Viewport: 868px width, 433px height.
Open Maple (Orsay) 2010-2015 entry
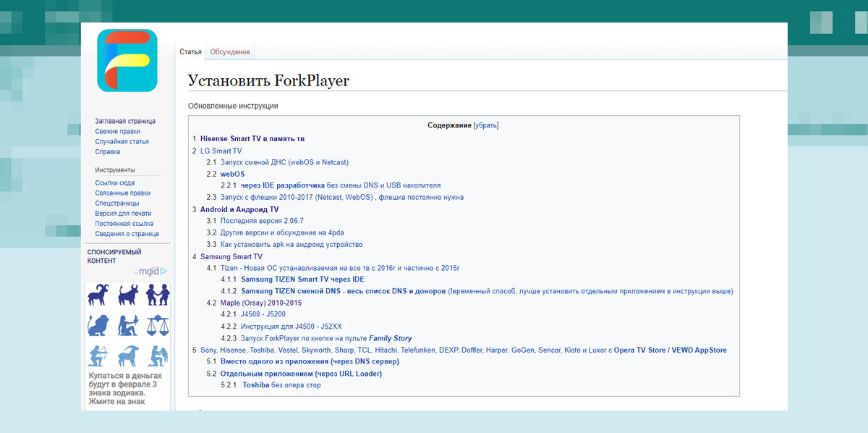[x=261, y=303]
